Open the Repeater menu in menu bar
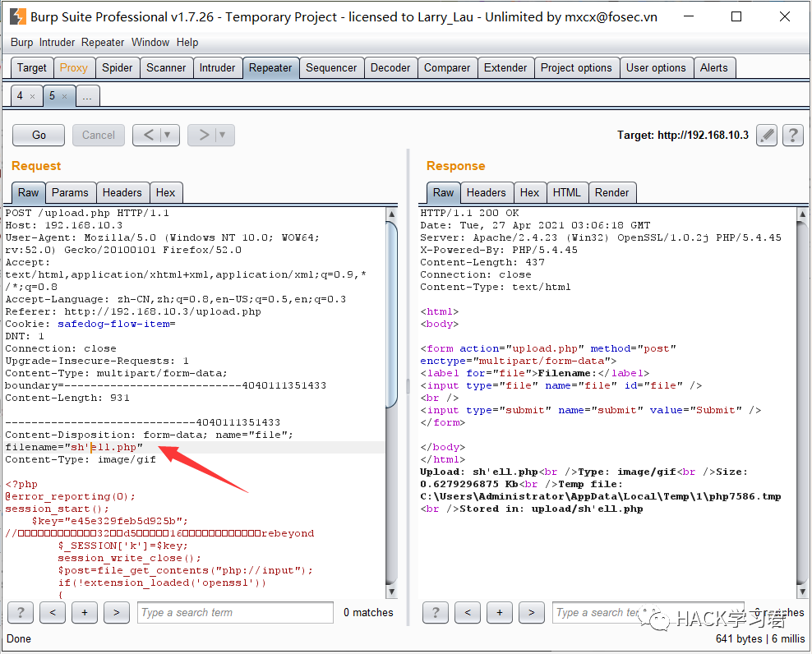Viewport: 812px width, 654px height. point(103,43)
